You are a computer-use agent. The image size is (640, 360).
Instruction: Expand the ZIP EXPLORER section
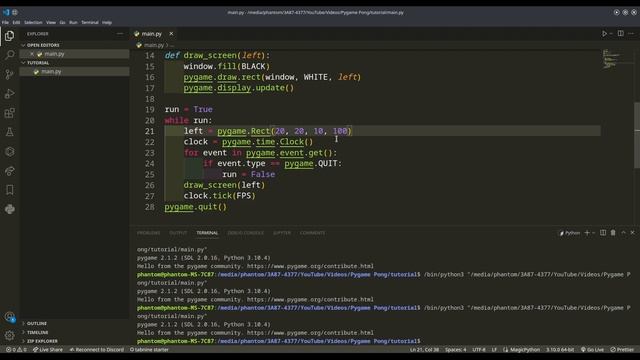point(42,341)
